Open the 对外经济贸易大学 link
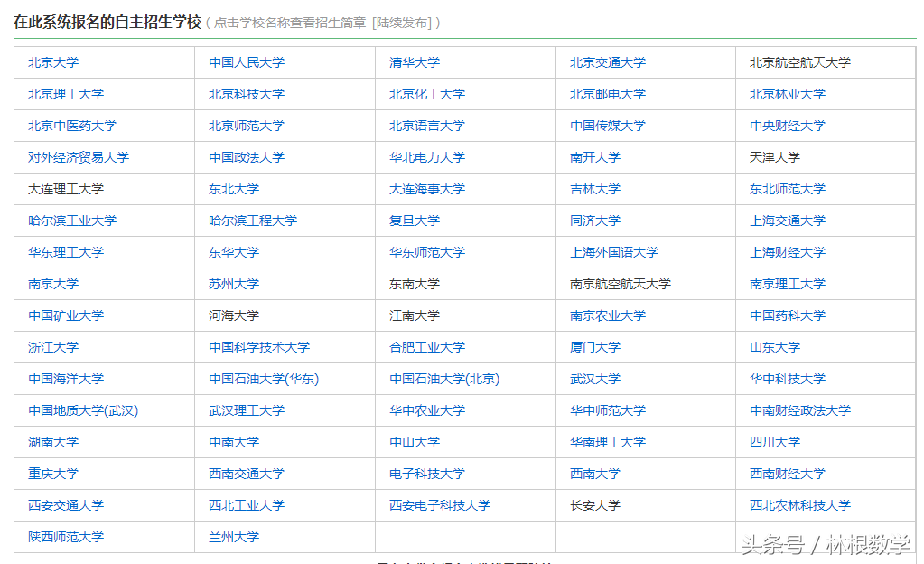924x564 pixels. point(79,157)
